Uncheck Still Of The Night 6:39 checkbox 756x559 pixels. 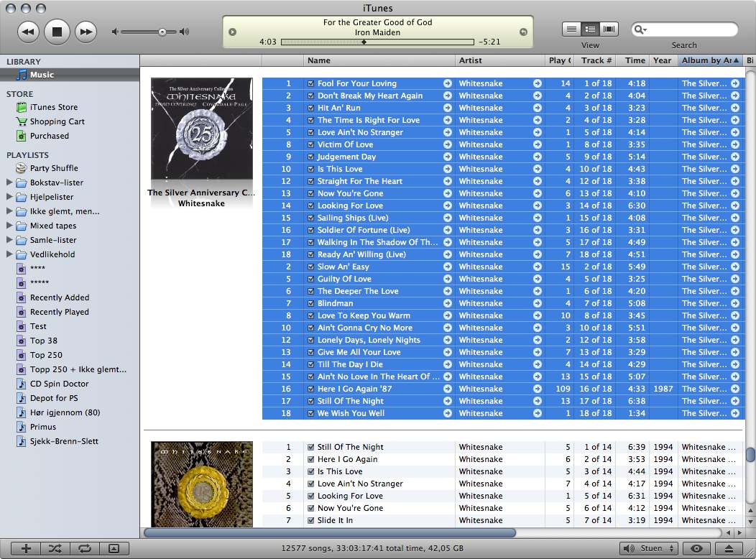tap(311, 447)
